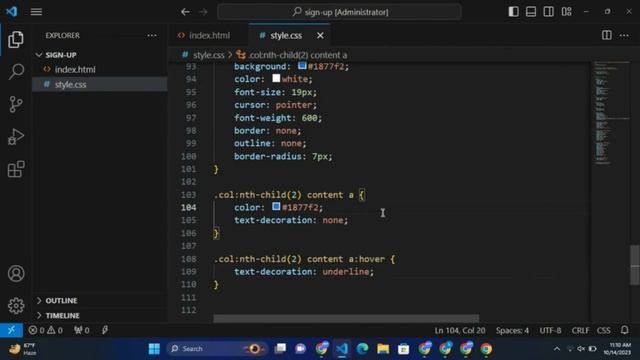The width and height of the screenshot is (640, 360).
Task: Click the horizontal scrollbar of the editor
Action: (x=346, y=318)
